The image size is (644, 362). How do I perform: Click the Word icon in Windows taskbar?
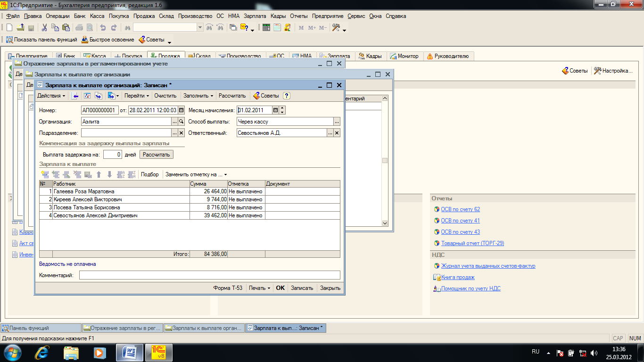pyautogui.click(x=129, y=352)
